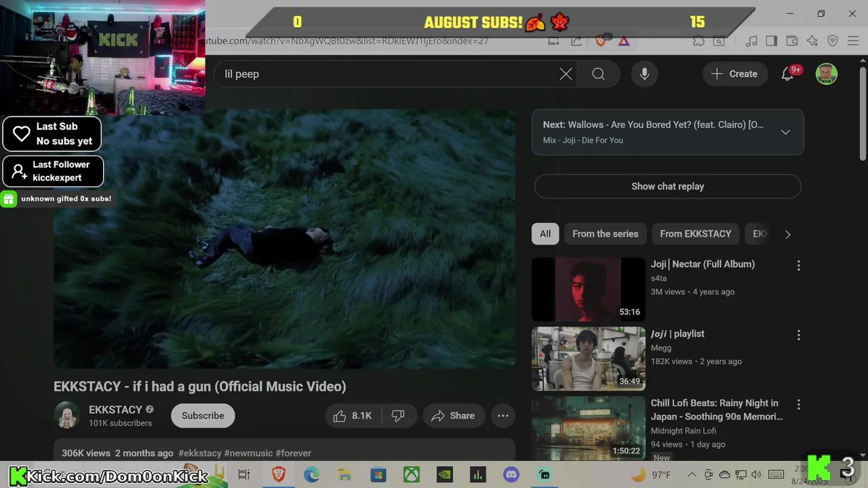This screenshot has width=868, height=488.
Task: Open the Brave Wallet icon
Action: 793,41
